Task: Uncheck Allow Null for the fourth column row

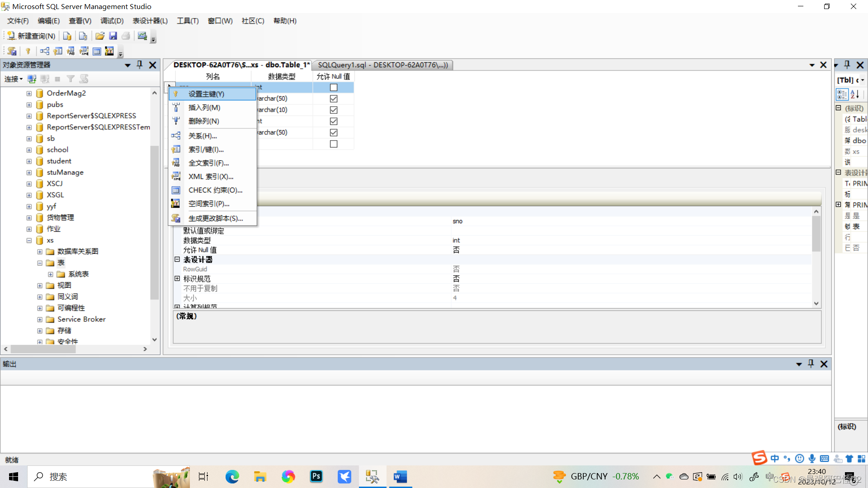Action: (334, 122)
